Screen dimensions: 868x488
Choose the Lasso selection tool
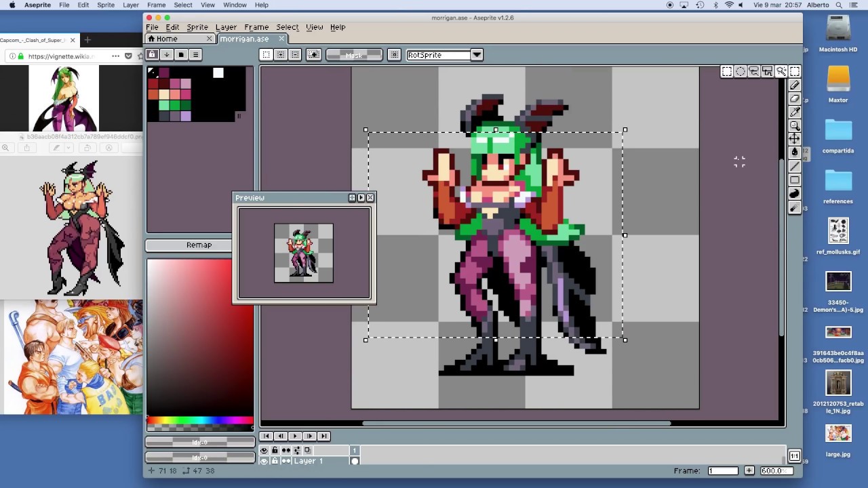click(753, 71)
